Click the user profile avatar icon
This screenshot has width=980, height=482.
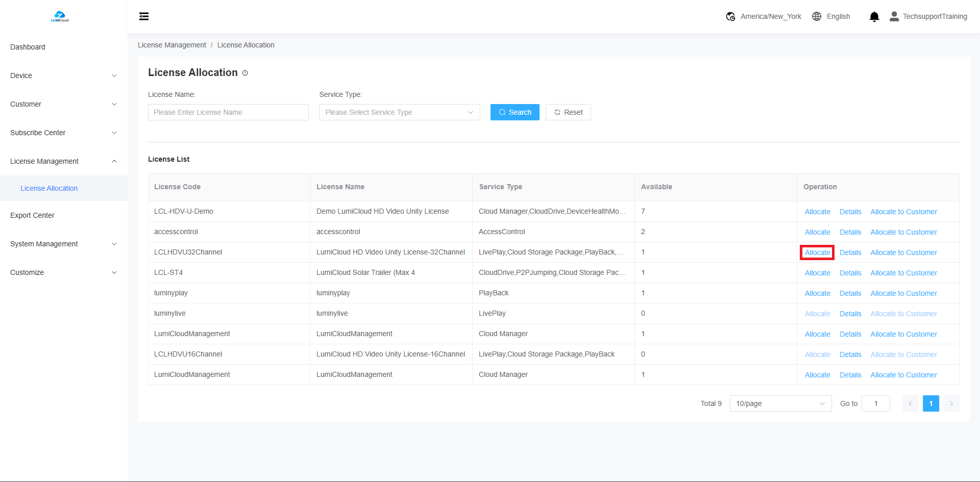(894, 16)
